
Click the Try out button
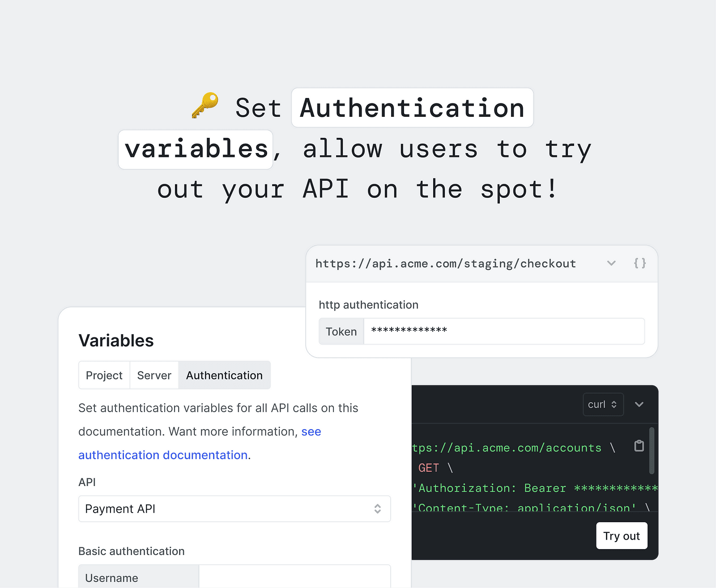click(622, 536)
